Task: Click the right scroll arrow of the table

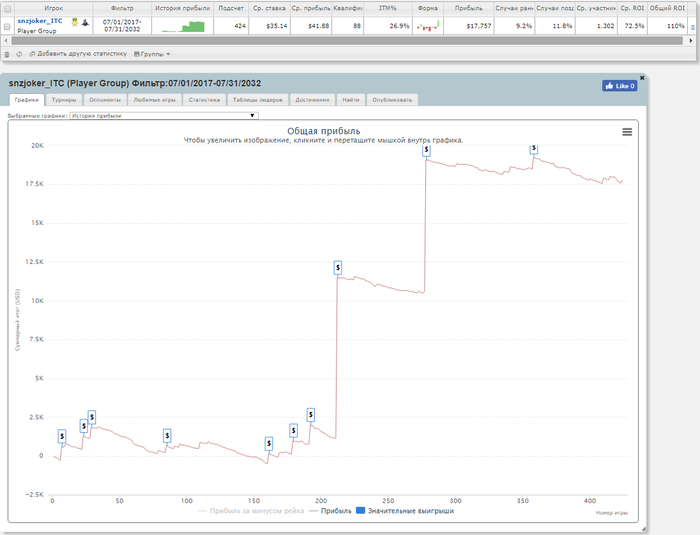Action: click(x=691, y=41)
